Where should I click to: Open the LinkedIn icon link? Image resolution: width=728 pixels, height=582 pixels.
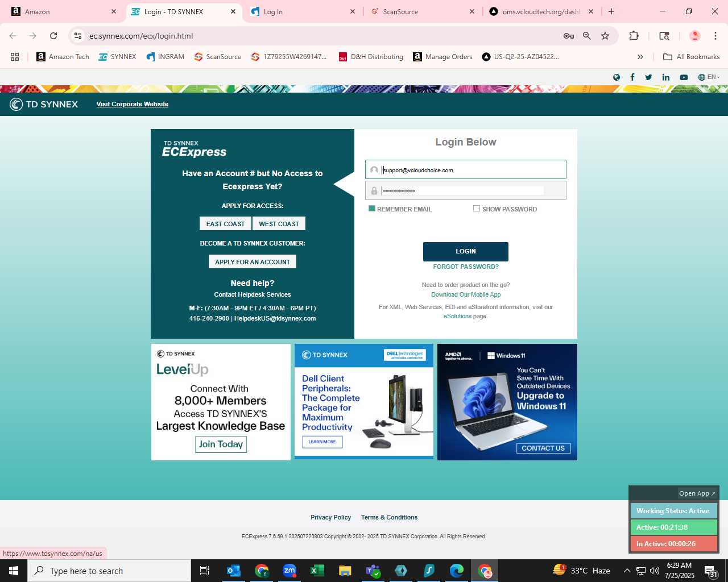tap(665, 77)
